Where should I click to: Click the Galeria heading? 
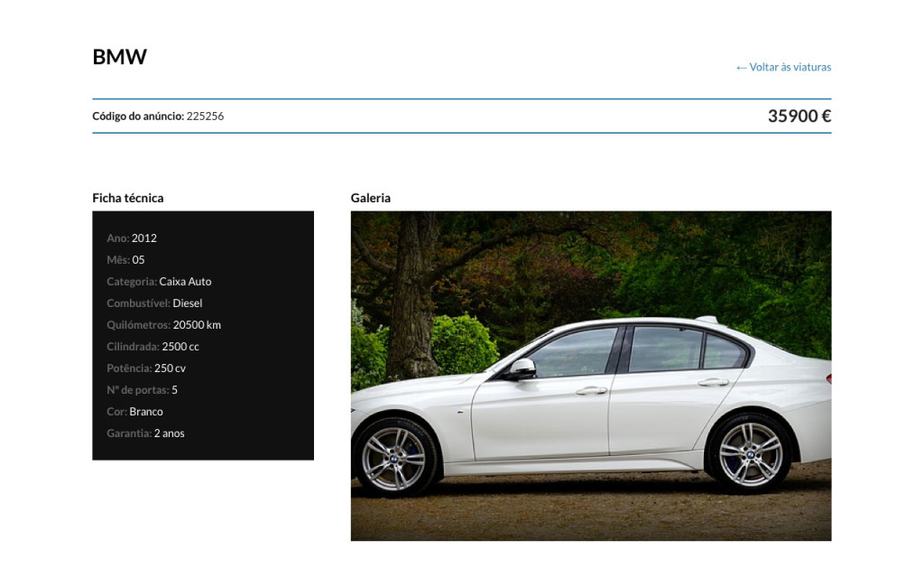(x=371, y=198)
